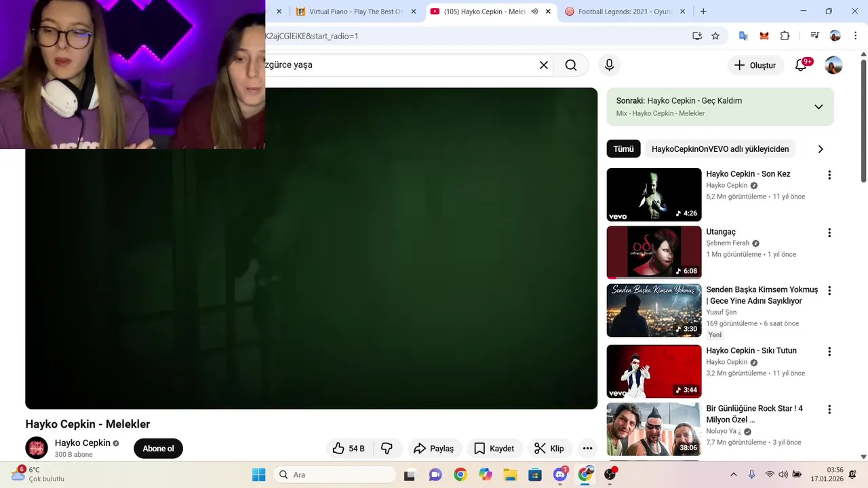
Task: Open system volume control in tray
Action: coord(783,474)
